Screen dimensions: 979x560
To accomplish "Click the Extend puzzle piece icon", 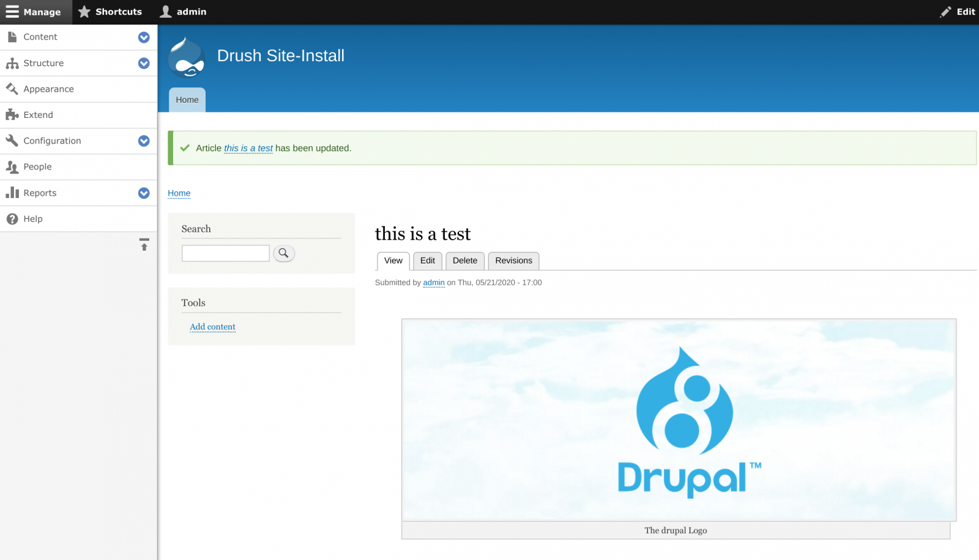I will [12, 115].
